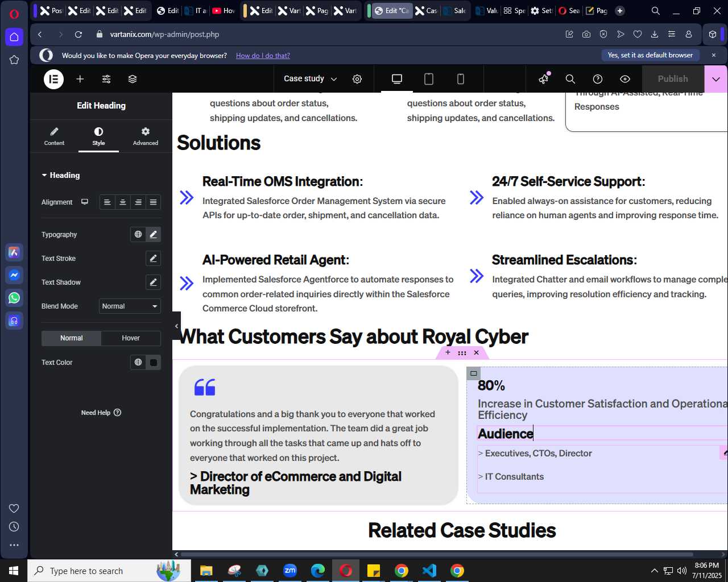Image resolution: width=728 pixels, height=582 pixels.
Task: Edit Text Shadow pencil icon
Action: click(x=153, y=282)
